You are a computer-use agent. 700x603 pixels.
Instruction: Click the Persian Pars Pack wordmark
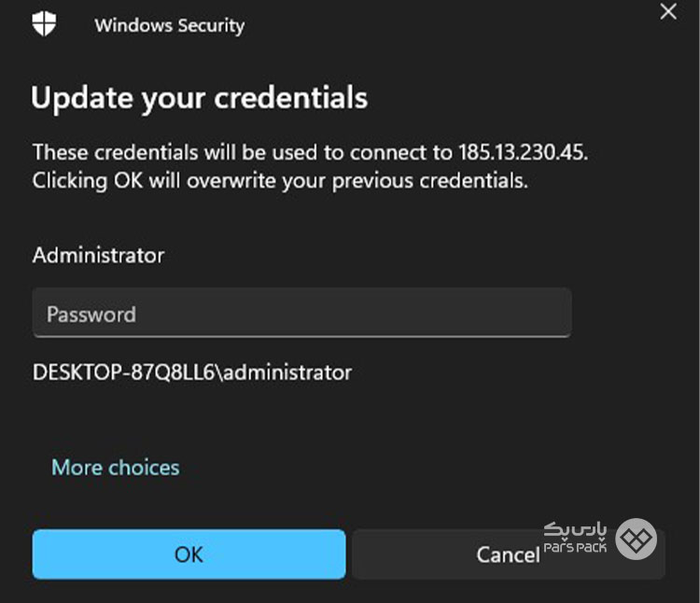click(x=575, y=529)
